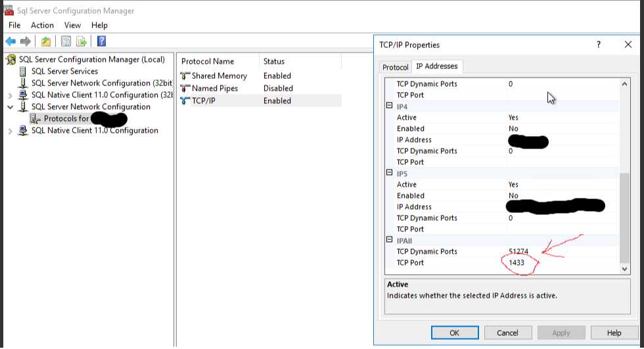Click the SQL Server Services tree icon
Image resolution: width=644 pixels, height=349 pixels.
(x=23, y=72)
